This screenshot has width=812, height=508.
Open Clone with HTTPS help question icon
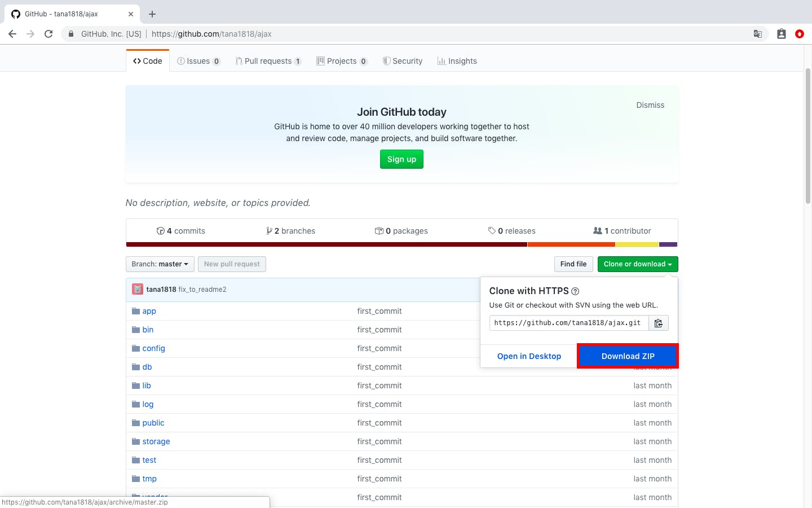coord(575,291)
